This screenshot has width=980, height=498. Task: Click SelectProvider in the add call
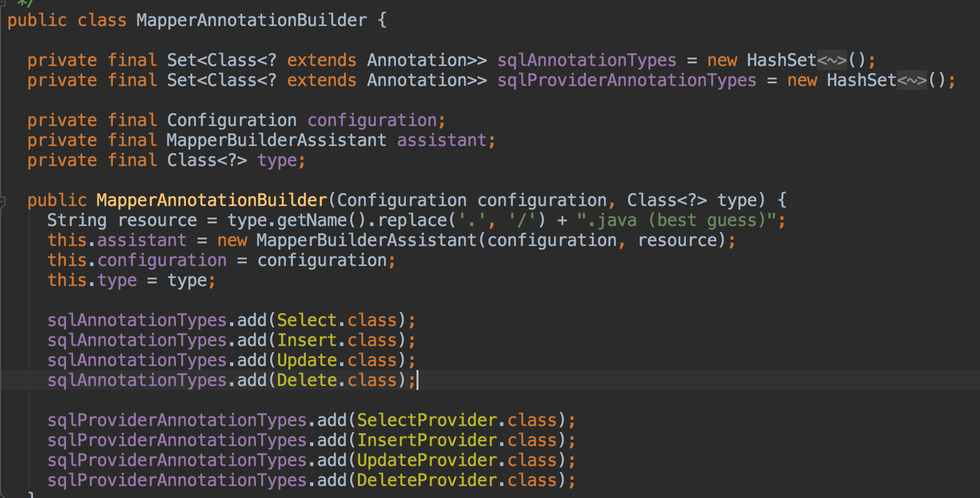426,420
